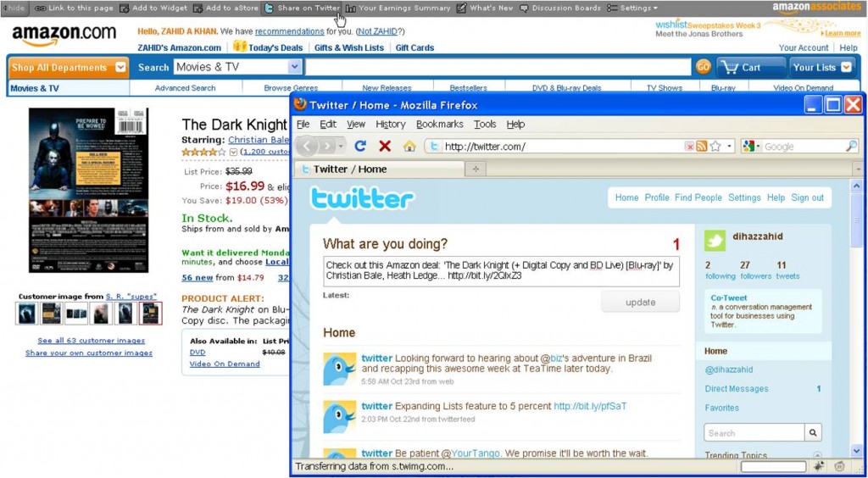Image resolution: width=868 pixels, height=478 pixels.
Task: Select the Twitter / Home tab
Action: pyautogui.click(x=380, y=170)
